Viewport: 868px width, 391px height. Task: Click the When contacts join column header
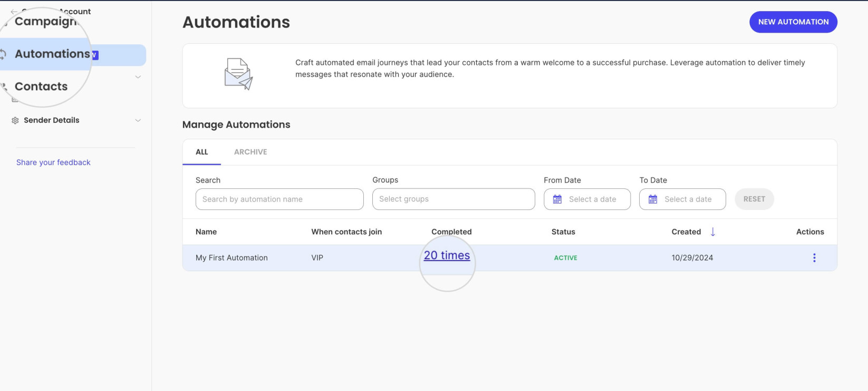click(346, 232)
